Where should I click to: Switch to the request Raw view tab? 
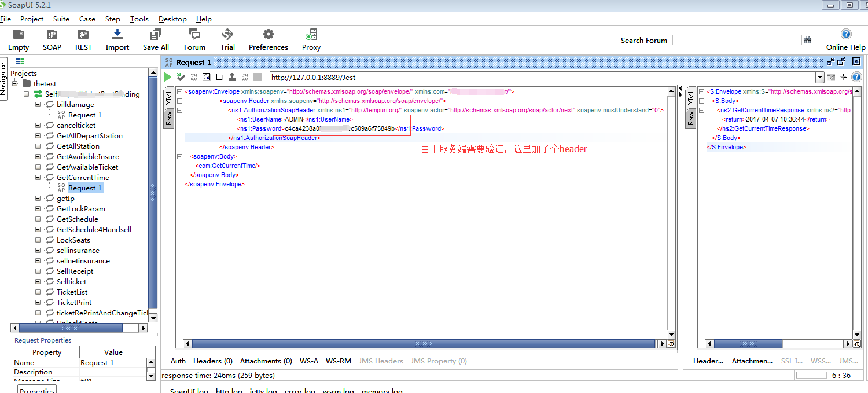[168, 119]
